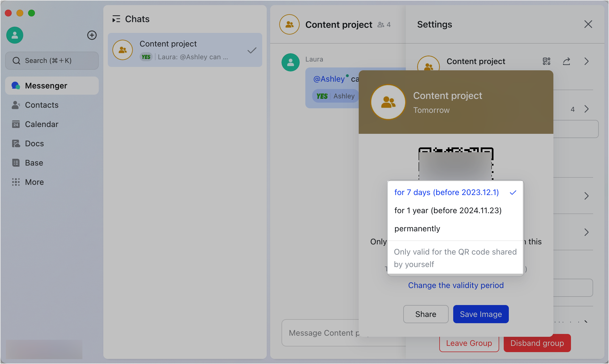Open group QR code icon in Settings
Viewport: 609px width, 364px height.
point(547,61)
